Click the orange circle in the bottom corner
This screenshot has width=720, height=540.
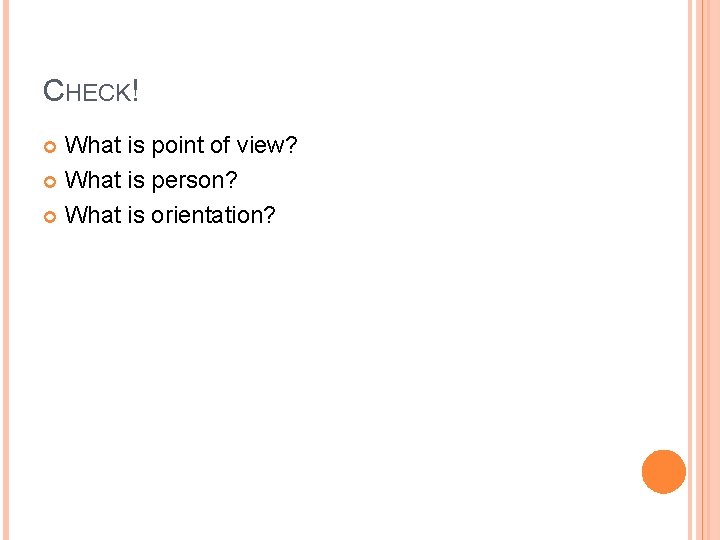coord(664,472)
